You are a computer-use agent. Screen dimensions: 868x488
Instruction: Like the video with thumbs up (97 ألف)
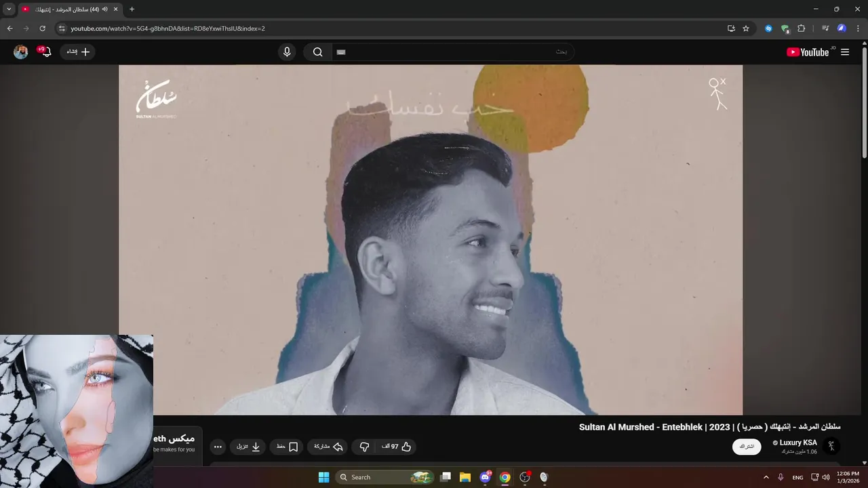coord(397,447)
